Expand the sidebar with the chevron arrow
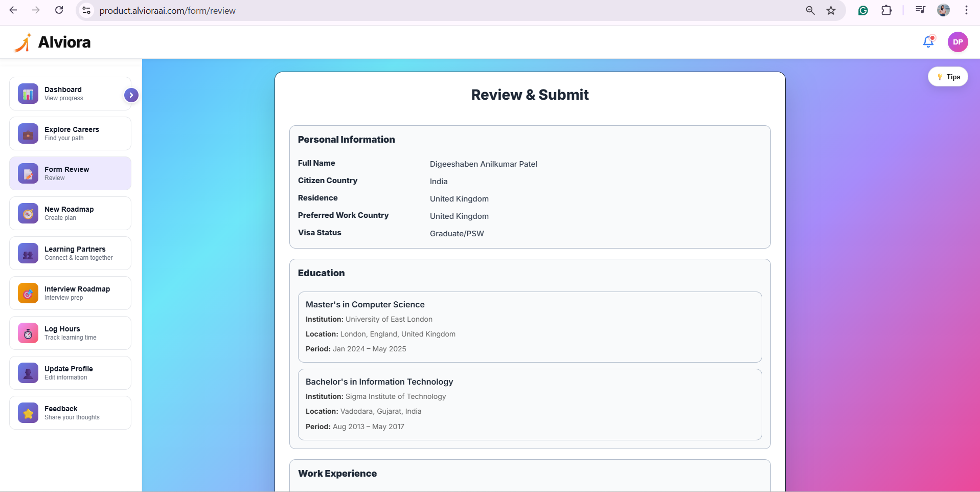 (x=131, y=95)
